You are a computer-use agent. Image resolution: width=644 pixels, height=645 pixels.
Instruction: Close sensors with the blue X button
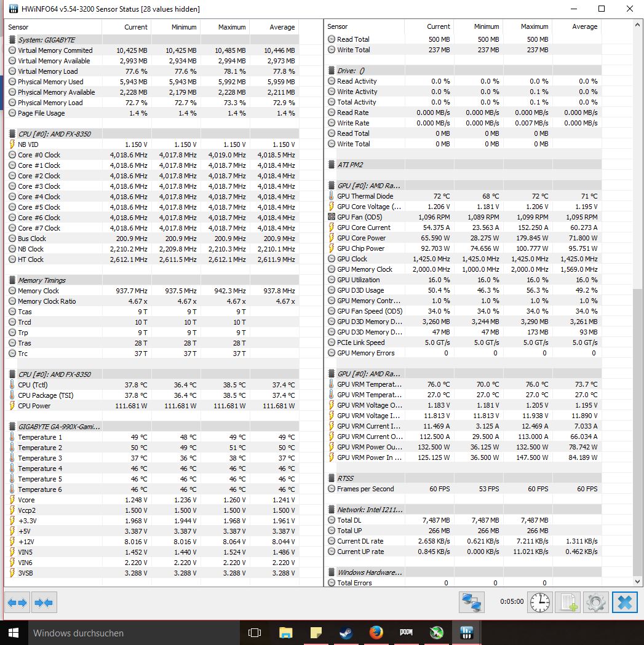pos(625,603)
